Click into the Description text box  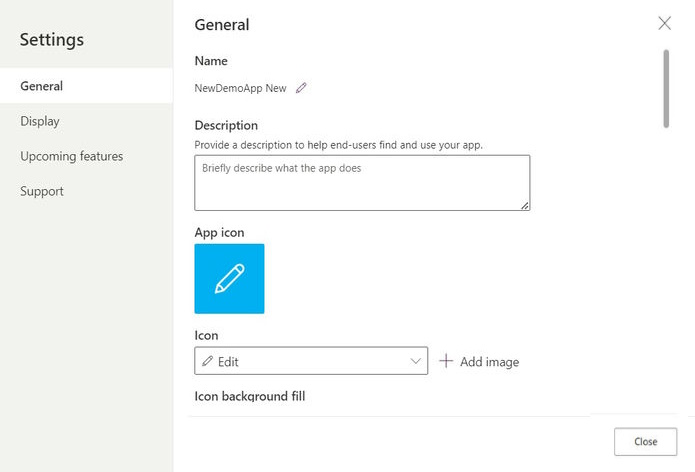tap(361, 182)
